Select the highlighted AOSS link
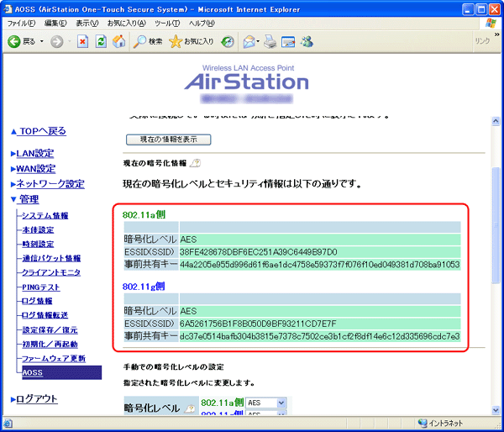Screen dimensions: 504x432 pyautogui.click(x=33, y=372)
